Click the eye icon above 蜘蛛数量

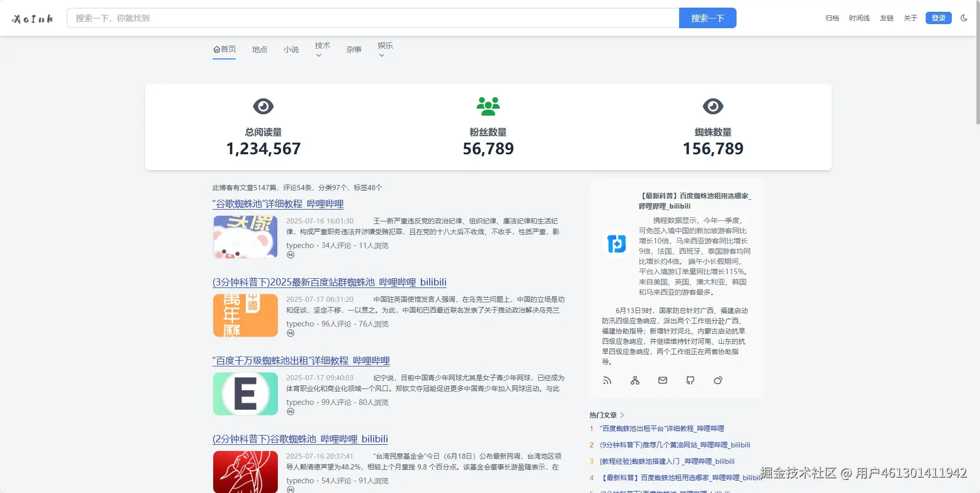(713, 106)
